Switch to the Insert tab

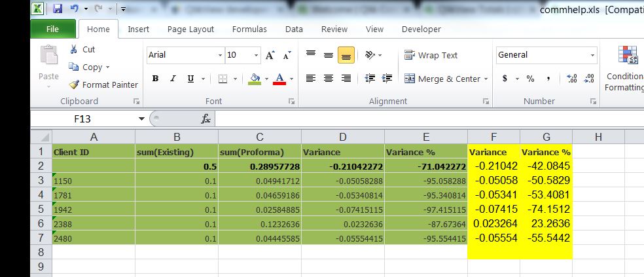pyautogui.click(x=138, y=29)
